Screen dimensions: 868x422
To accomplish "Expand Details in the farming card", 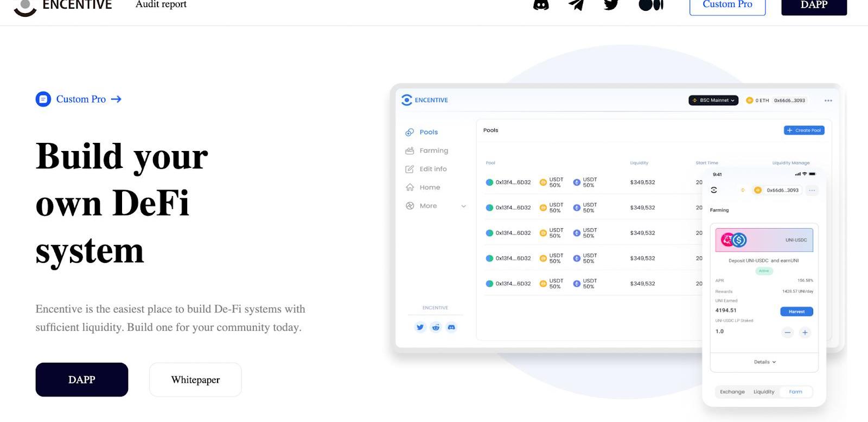I will [764, 362].
